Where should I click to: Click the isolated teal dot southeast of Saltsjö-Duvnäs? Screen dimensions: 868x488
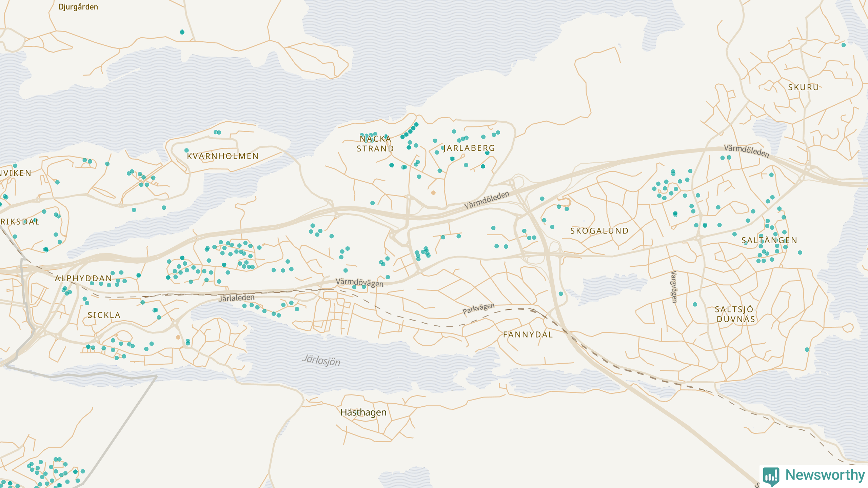[x=807, y=349]
